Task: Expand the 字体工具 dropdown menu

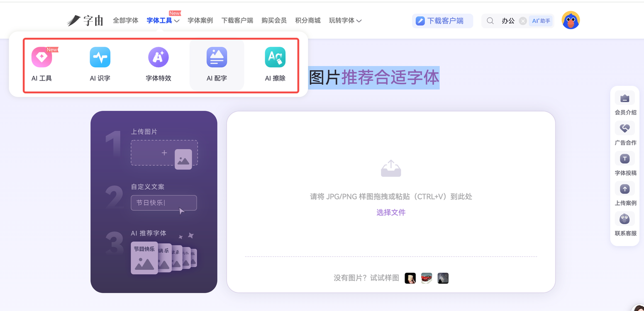Action: click(163, 21)
